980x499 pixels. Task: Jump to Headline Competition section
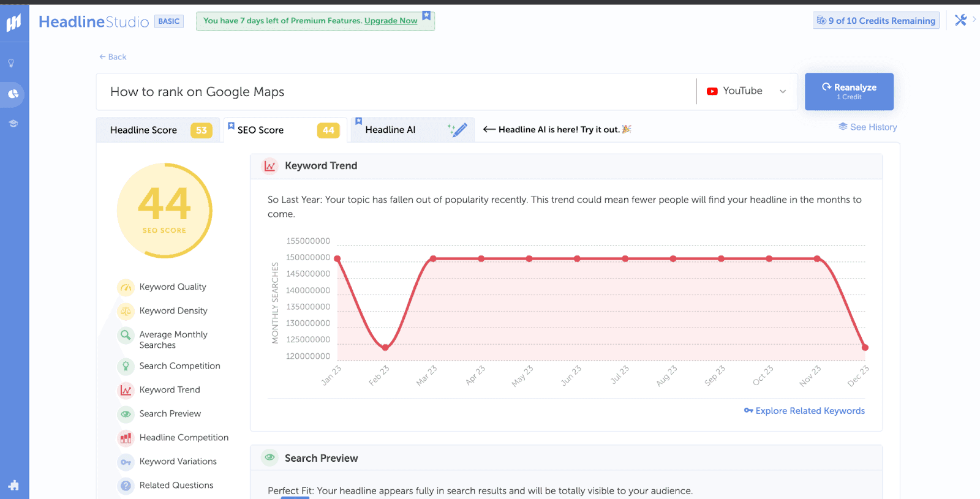184,438
